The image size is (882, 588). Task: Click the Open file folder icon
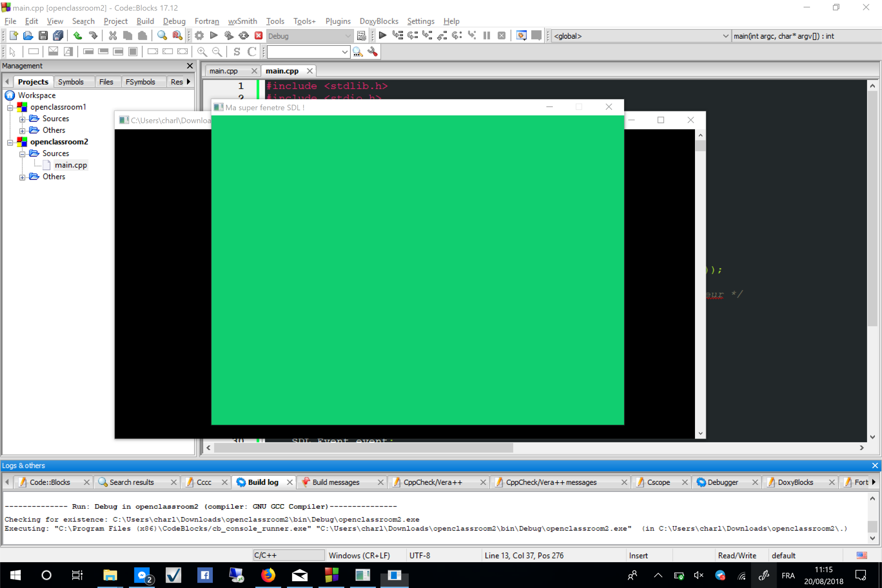click(28, 35)
